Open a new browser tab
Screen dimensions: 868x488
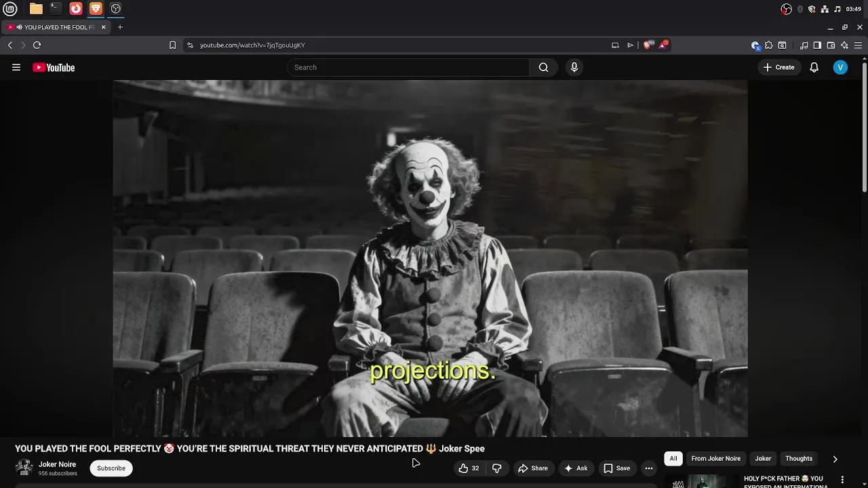[120, 27]
